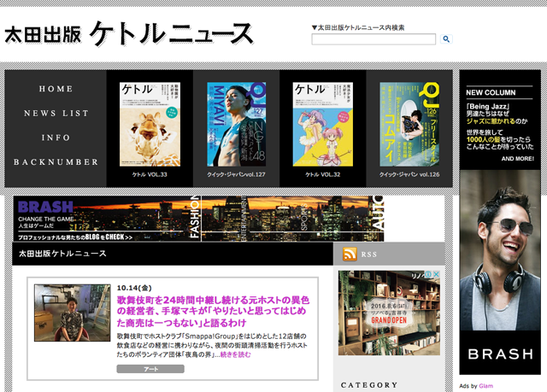Open the BRASH city skyline banner ad
The height and width of the screenshot is (392, 547).
pos(198,219)
